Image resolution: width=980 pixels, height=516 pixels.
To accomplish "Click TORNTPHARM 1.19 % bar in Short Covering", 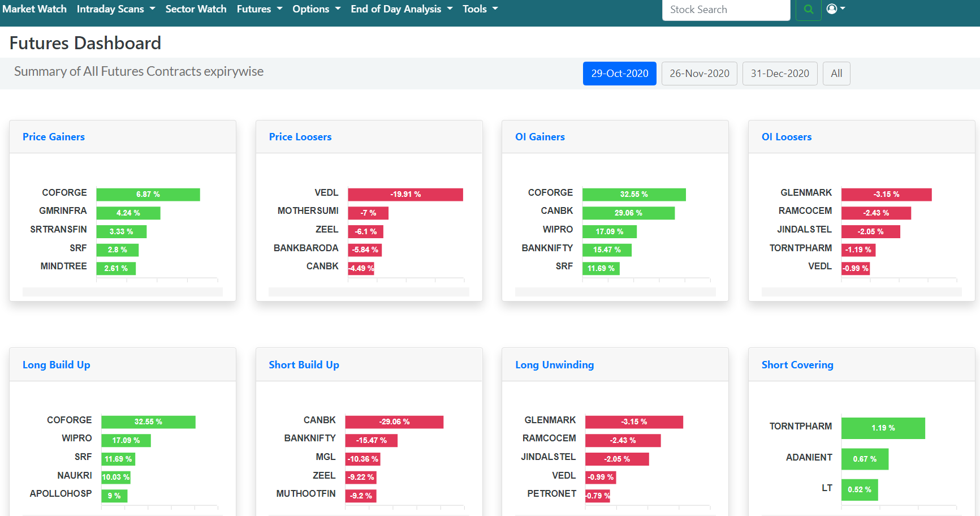I will click(x=883, y=428).
